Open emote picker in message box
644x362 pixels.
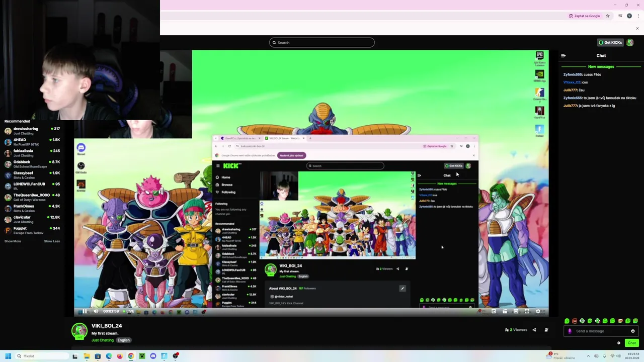633,331
